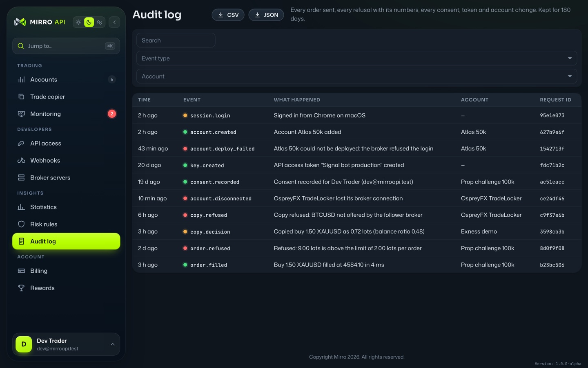588x368 pixels.
Task: Download audit log as JSON
Action: tap(266, 15)
